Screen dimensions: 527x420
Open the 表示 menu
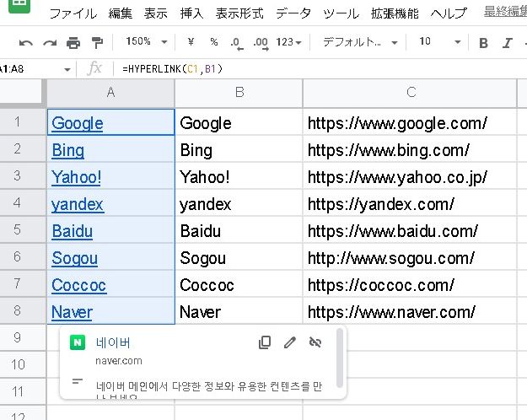tap(156, 13)
